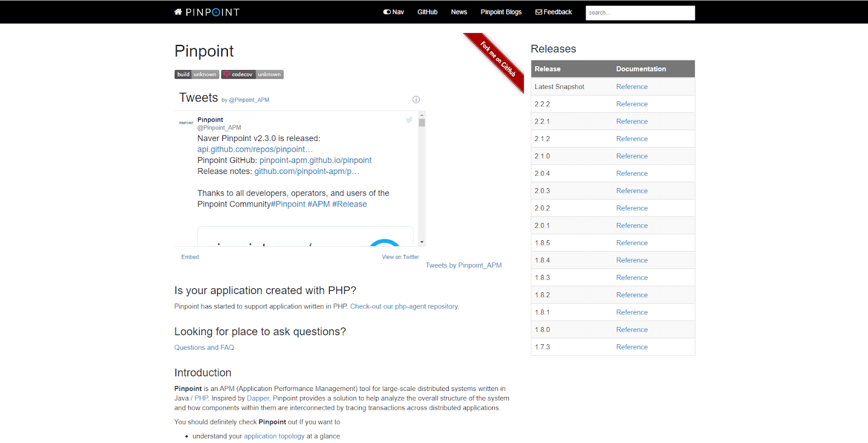Click View on Twitter link
This screenshot has height=443, width=868.
[x=400, y=257]
